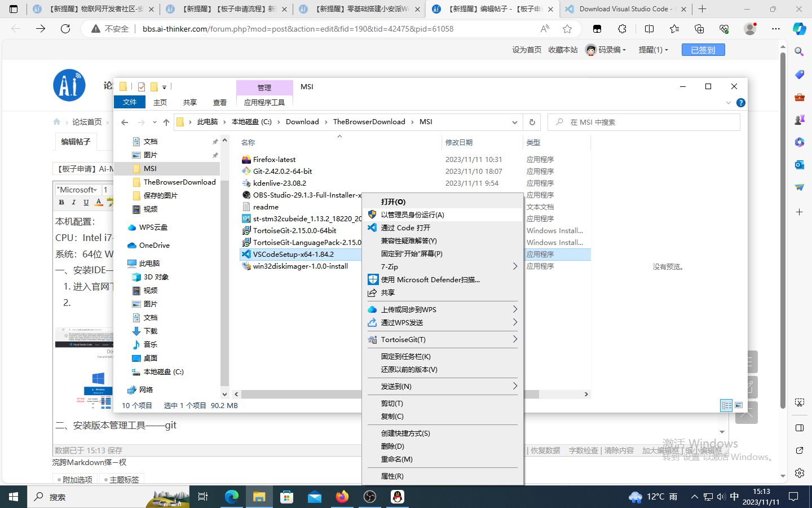Expand 上传或同步到WPS submenu
The height and width of the screenshot is (508, 812).
click(443, 309)
